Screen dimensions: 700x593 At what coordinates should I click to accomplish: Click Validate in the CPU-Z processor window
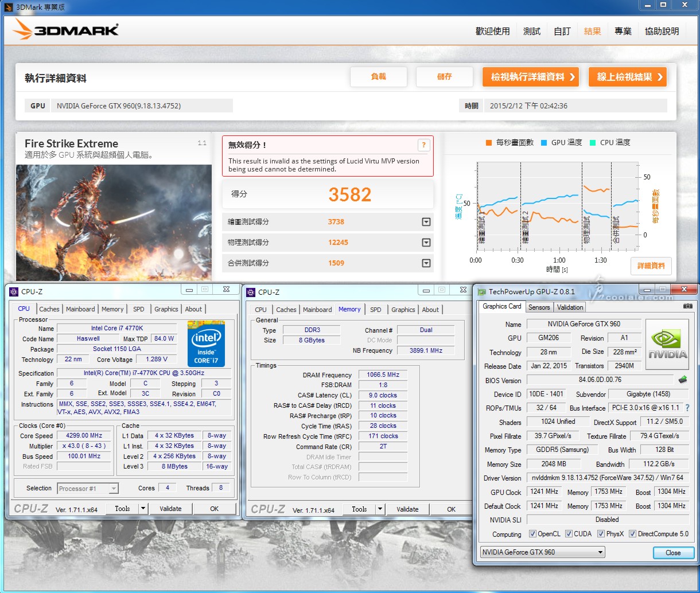tap(170, 509)
